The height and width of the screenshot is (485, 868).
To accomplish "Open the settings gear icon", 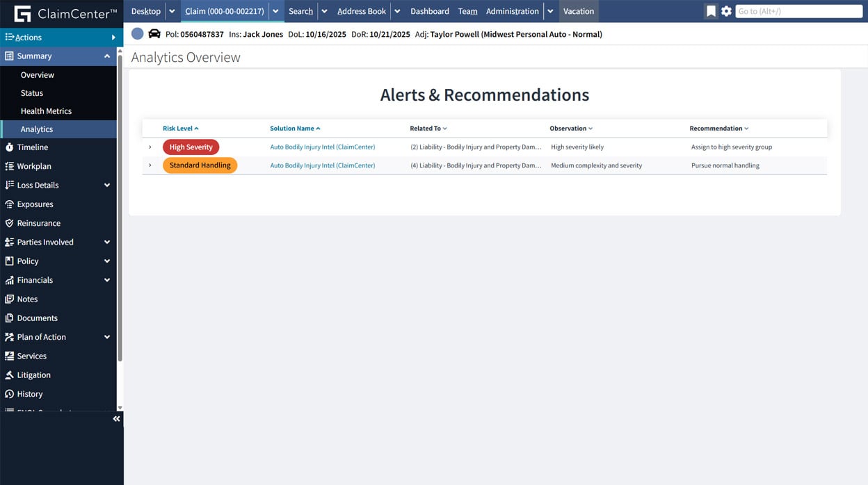I will 726,11.
